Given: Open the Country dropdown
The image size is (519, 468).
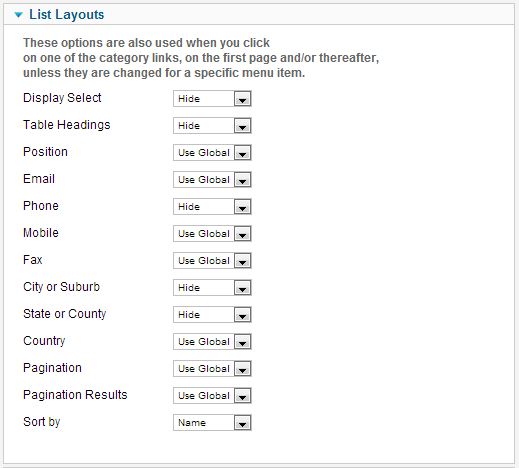Looking at the screenshot, I should point(212,342).
